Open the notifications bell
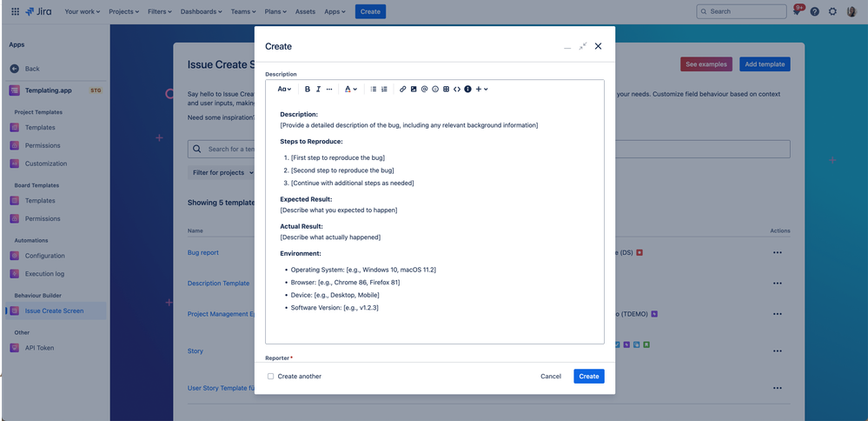The height and width of the screenshot is (421, 868). tap(797, 11)
